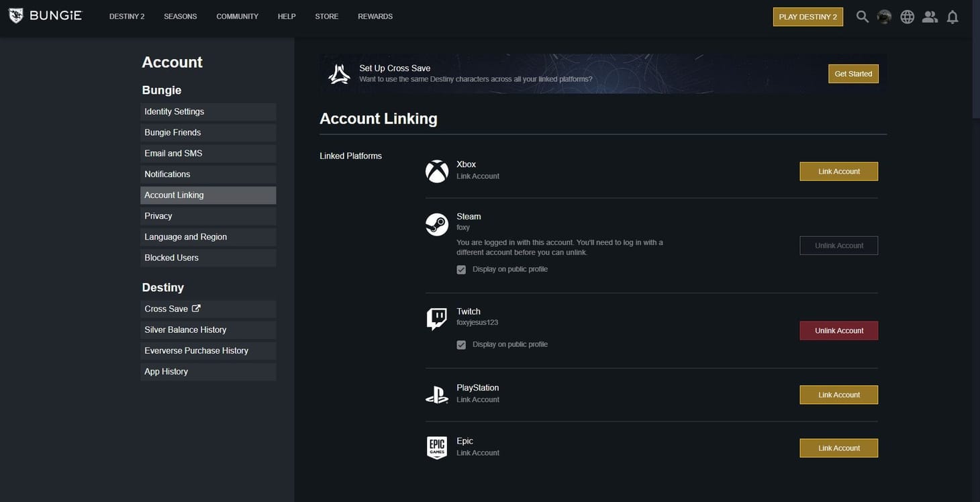Open the Community menu
Viewport: 980px width, 502px height.
(x=237, y=15)
